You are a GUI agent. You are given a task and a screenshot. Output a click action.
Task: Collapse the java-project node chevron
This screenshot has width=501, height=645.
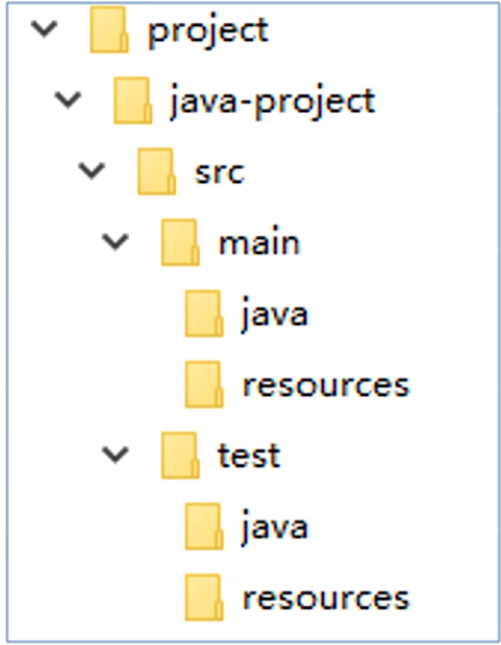[x=68, y=100]
